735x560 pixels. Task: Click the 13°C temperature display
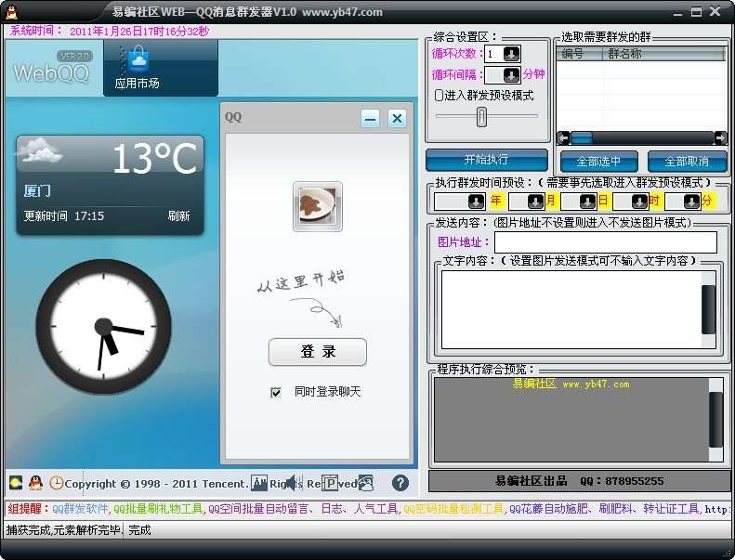coord(154,159)
